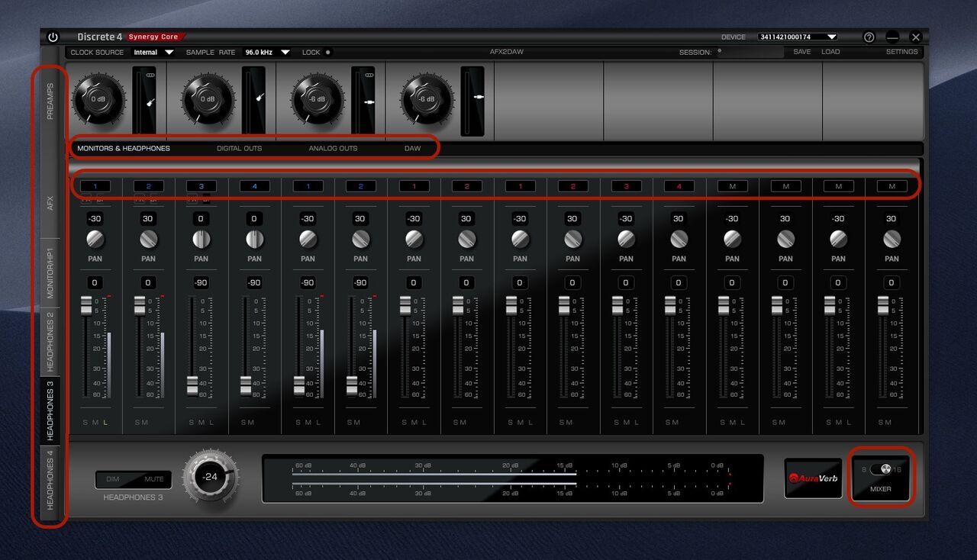Click the red 4 channel label button
The width and height of the screenshot is (977, 560).
pos(679,186)
